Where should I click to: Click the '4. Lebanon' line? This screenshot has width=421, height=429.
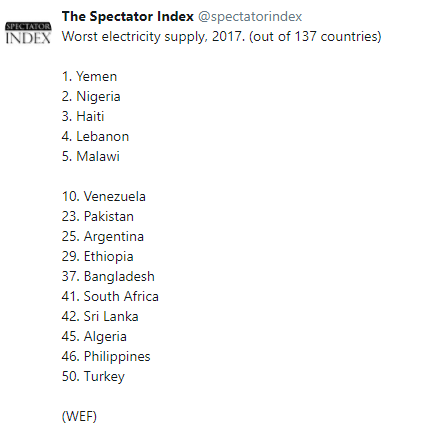pos(95,137)
